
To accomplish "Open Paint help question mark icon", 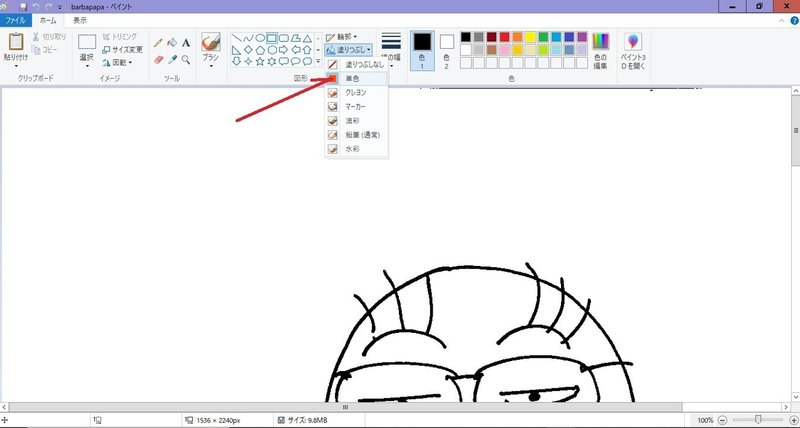I will point(794,20).
